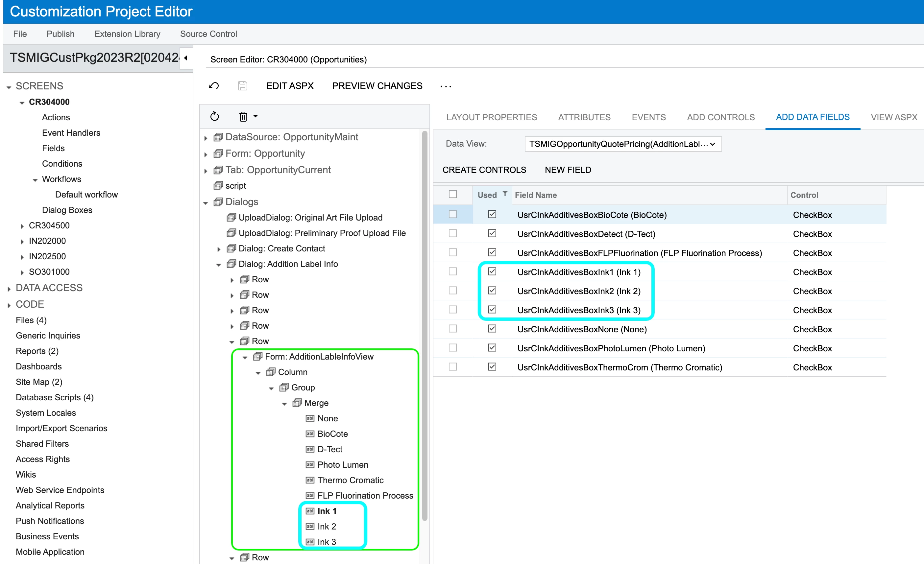
Task: Click the filter icon on Used column
Action: 505,194
